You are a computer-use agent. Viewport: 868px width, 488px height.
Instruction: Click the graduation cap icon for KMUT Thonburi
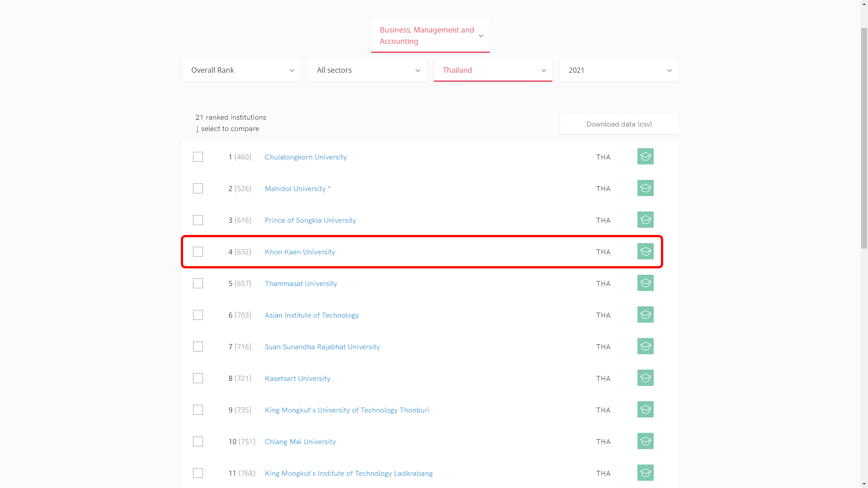click(x=645, y=409)
